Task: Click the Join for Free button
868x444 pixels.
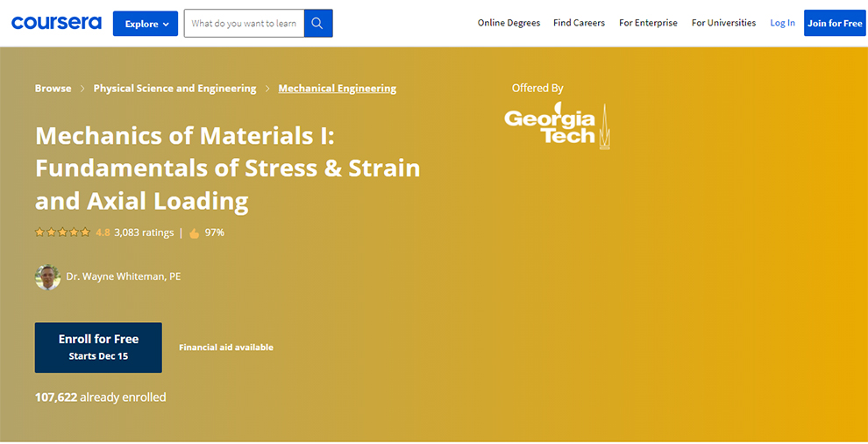Action: click(835, 24)
